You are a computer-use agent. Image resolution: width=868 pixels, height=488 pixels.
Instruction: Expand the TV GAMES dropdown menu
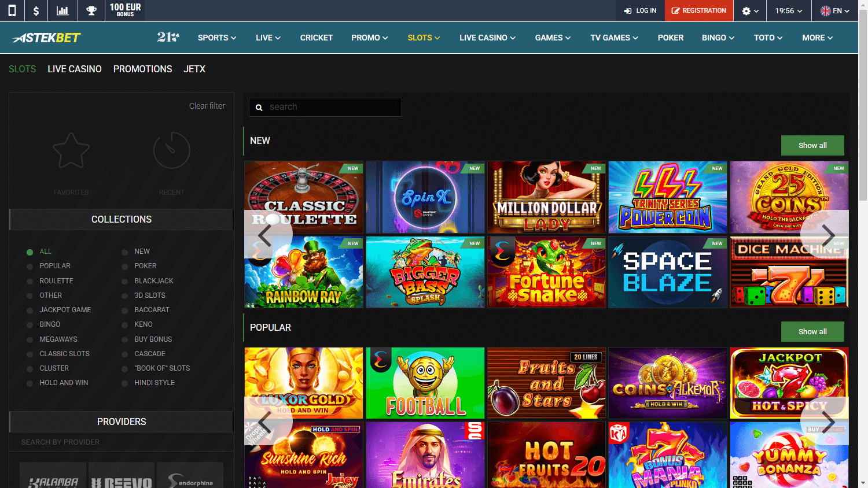click(614, 38)
